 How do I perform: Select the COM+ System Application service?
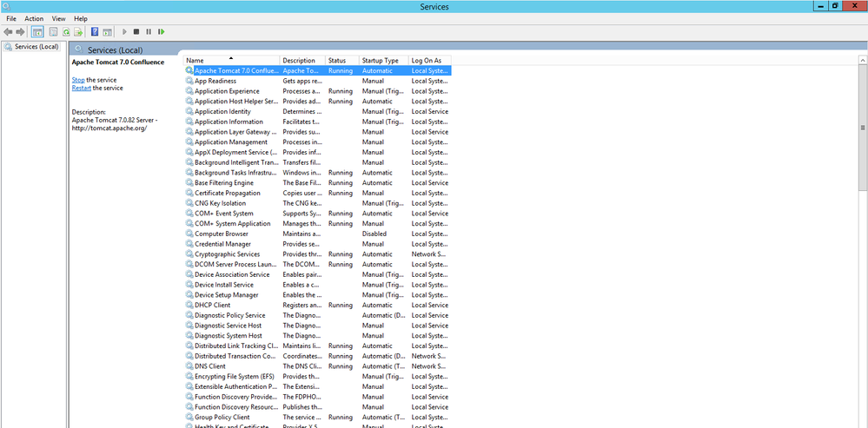point(233,223)
